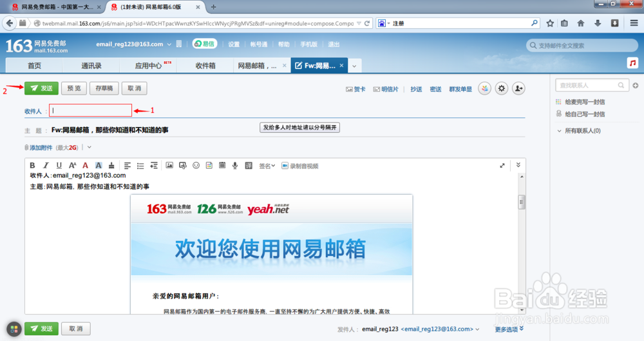Open the sender address dropdown at bottom
This screenshot has width=644, height=341.
click(477, 329)
